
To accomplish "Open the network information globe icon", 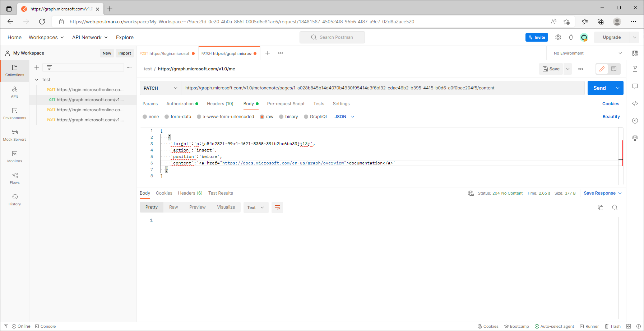I will 471,193.
